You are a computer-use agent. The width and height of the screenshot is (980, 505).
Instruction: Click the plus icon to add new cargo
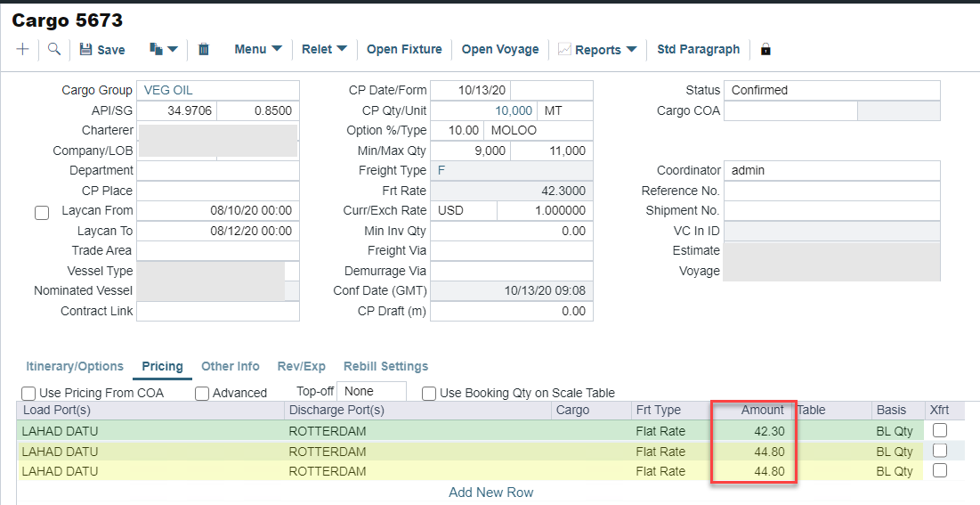coord(23,50)
